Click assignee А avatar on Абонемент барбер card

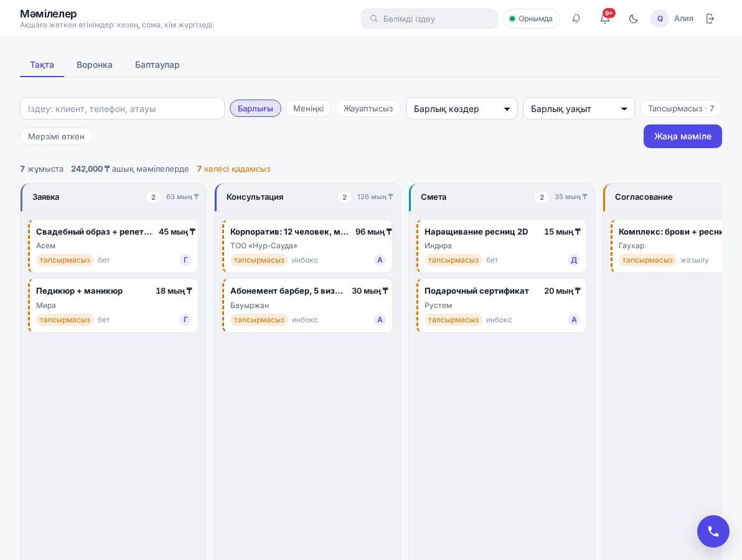[380, 320]
